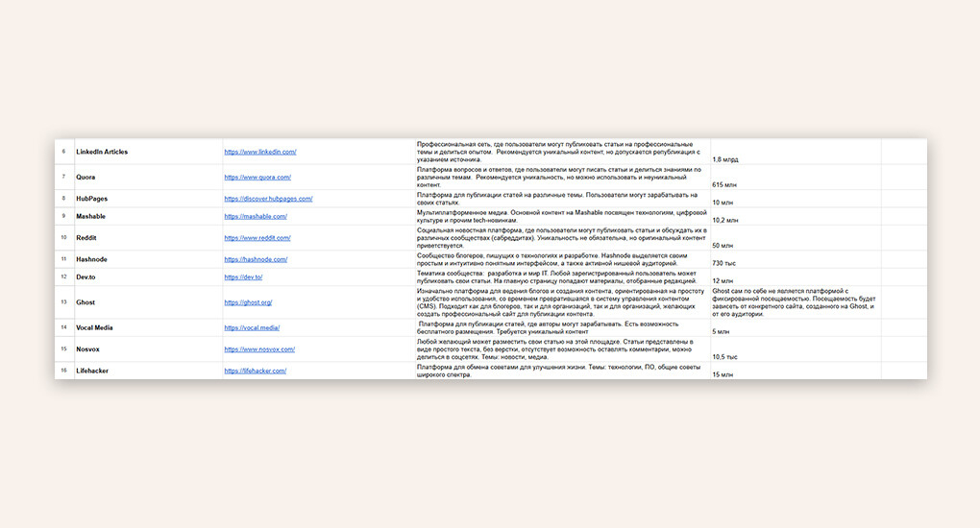Select the '730 тыс' traffic cell
This screenshot has height=528, width=980.
796,259
